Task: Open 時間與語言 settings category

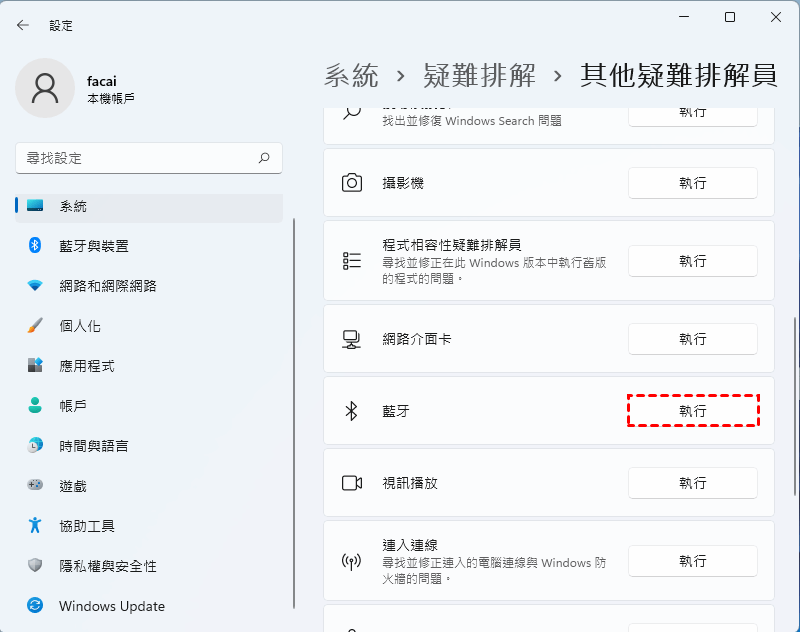Action: tap(149, 446)
